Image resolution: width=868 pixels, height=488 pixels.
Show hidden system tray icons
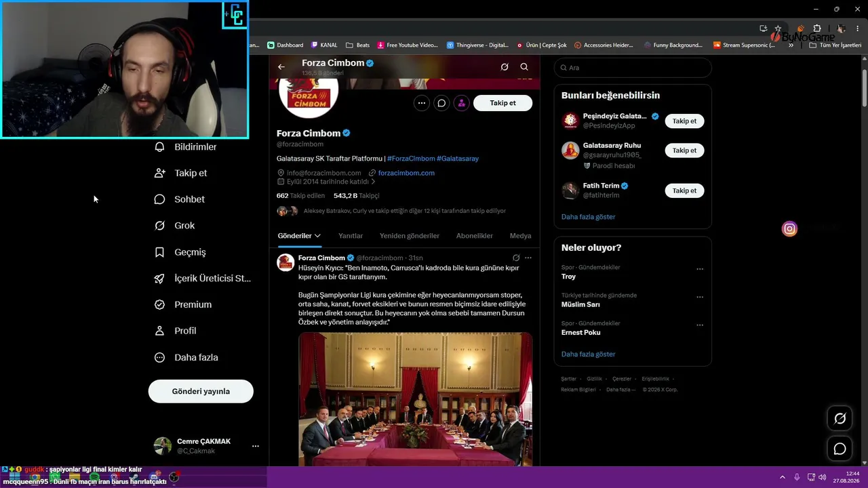tap(782, 477)
